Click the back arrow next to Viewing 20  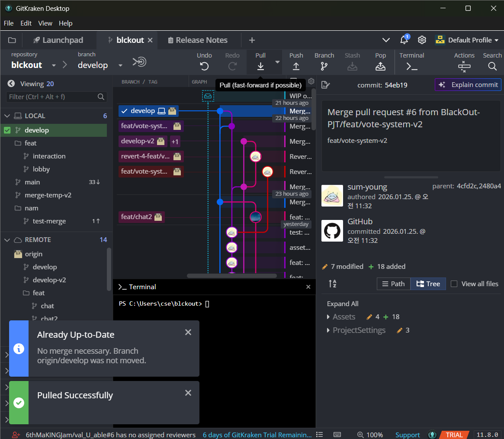point(11,84)
